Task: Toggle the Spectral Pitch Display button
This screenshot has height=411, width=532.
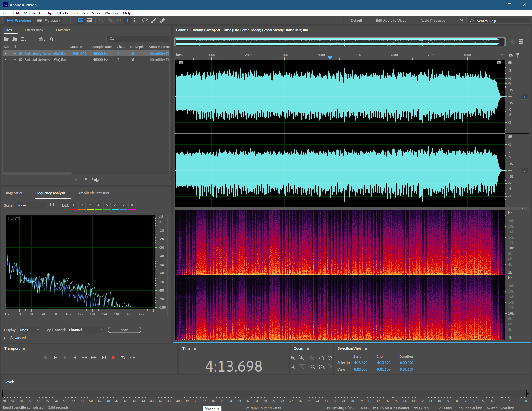Action: click(89, 20)
